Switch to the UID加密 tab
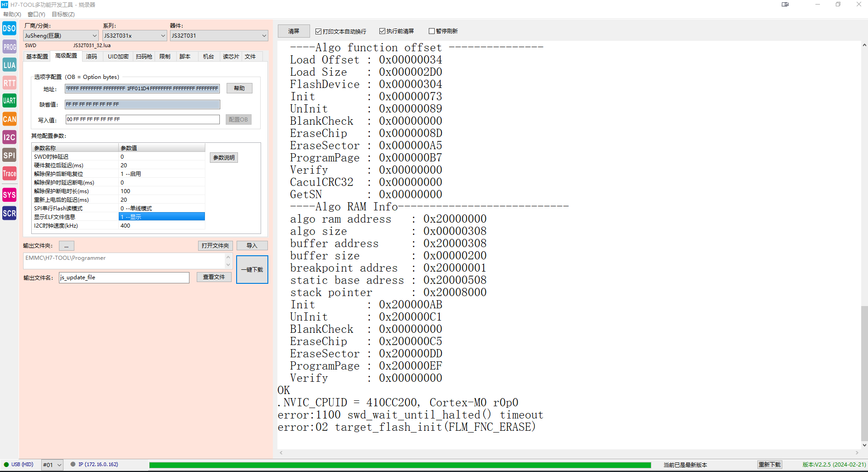The width and height of the screenshot is (868, 472). tap(118, 57)
